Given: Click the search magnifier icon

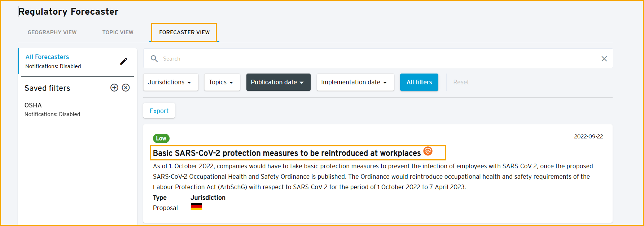Looking at the screenshot, I should pyautogui.click(x=154, y=58).
